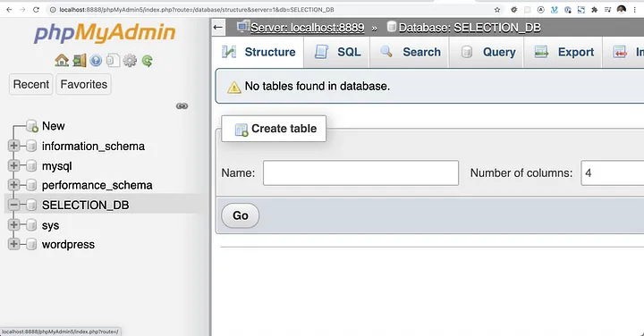Switch to the SQL tab
644x336 pixels.
[337, 52]
